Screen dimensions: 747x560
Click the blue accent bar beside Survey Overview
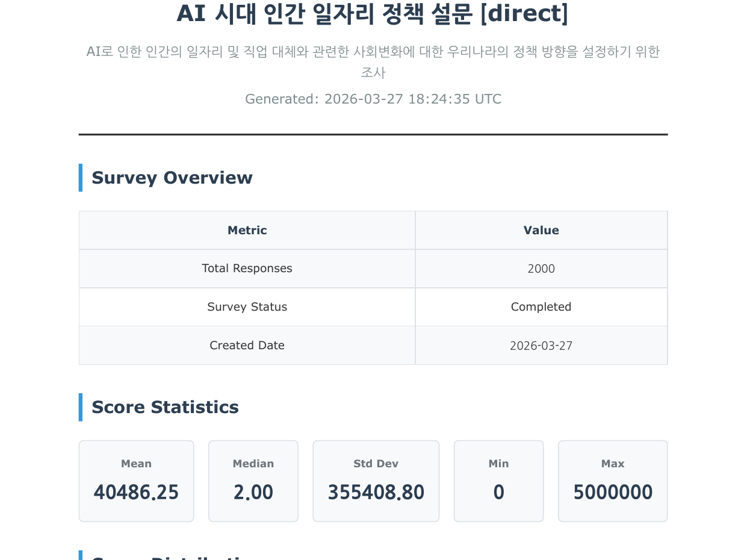coord(81,178)
